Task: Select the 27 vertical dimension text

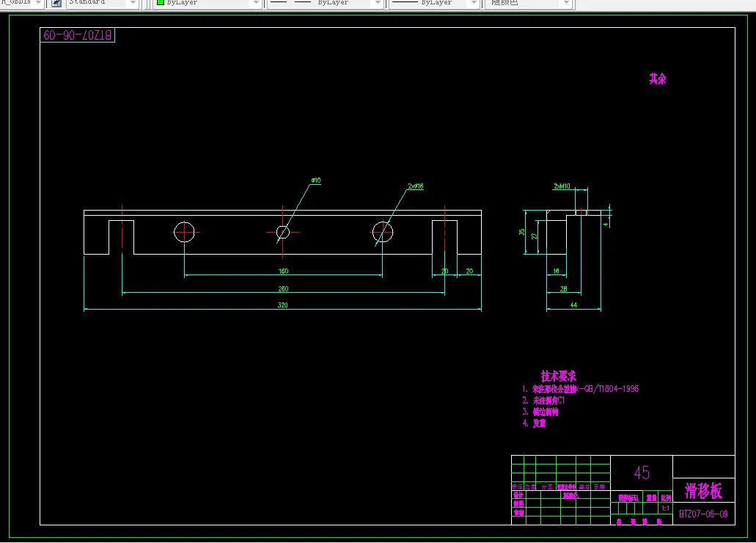Action: [535, 236]
